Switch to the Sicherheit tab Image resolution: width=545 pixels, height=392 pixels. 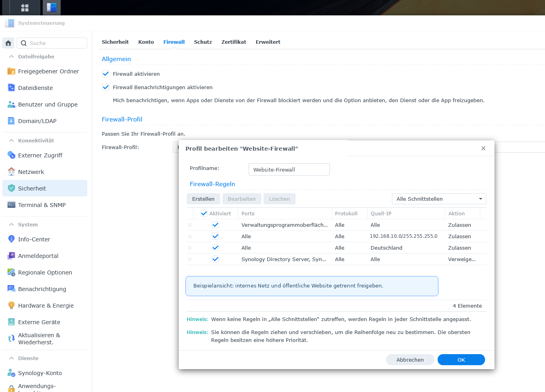coord(115,42)
